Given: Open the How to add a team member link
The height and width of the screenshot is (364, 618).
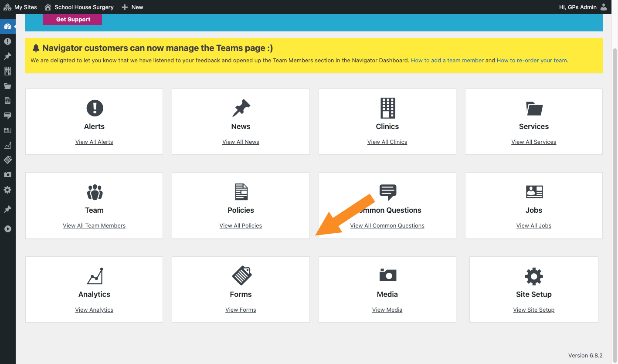Looking at the screenshot, I should [447, 61].
